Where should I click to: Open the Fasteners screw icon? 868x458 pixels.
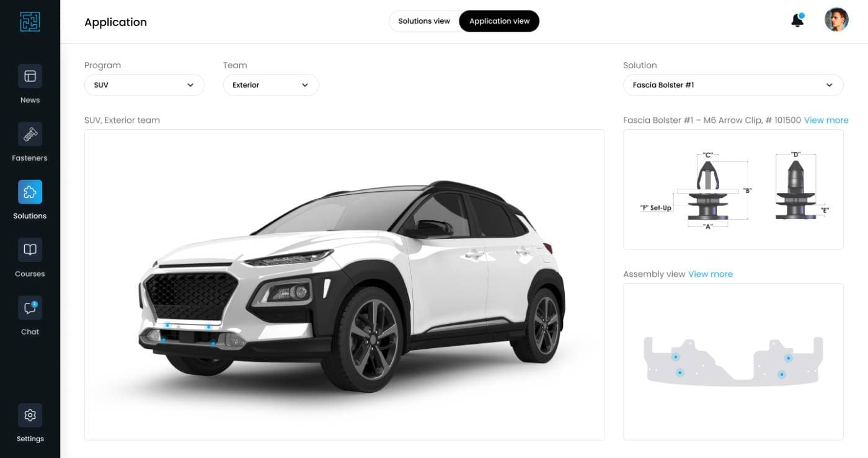[x=30, y=134]
